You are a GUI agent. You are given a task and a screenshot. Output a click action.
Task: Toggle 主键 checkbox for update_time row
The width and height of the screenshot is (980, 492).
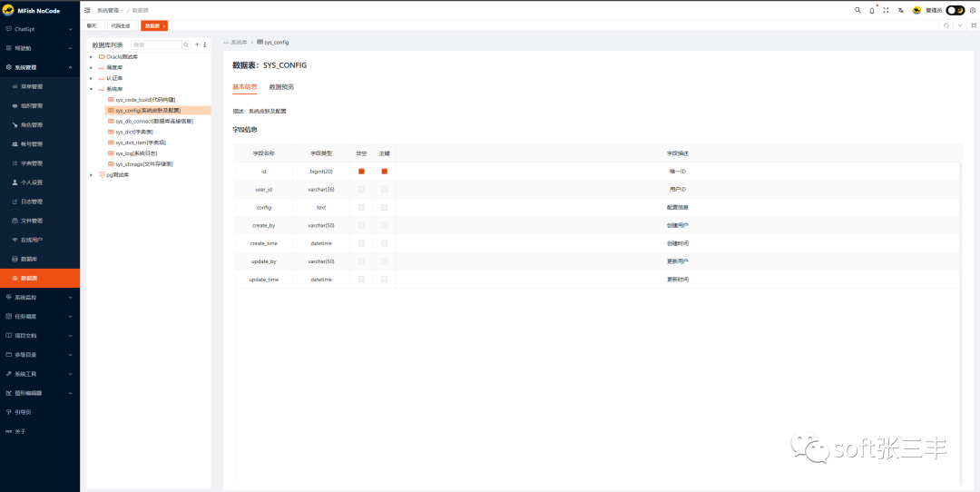385,280
